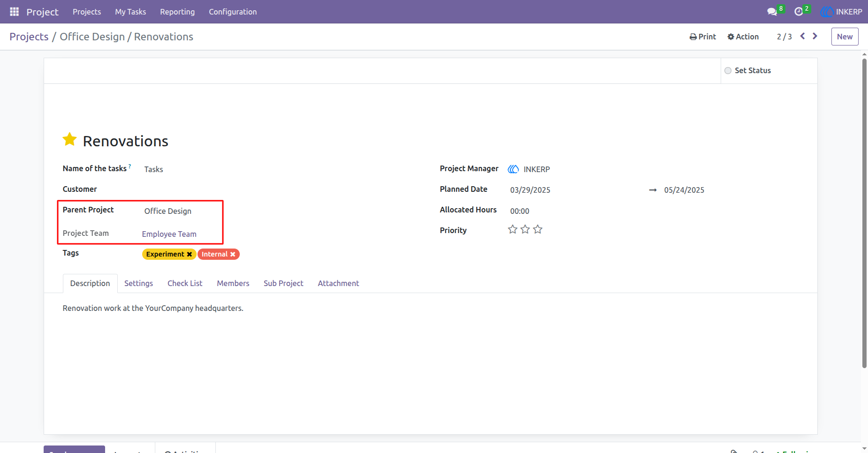Switch to the Settings tab

139,283
